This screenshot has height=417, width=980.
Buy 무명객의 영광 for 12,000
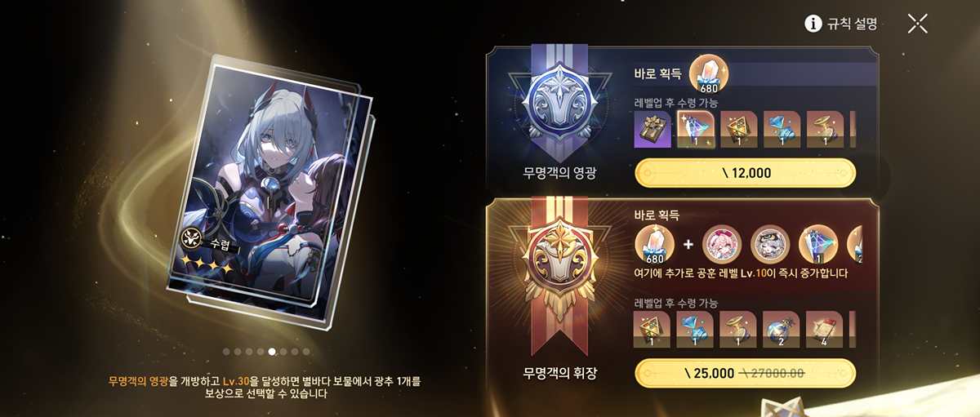745,173
